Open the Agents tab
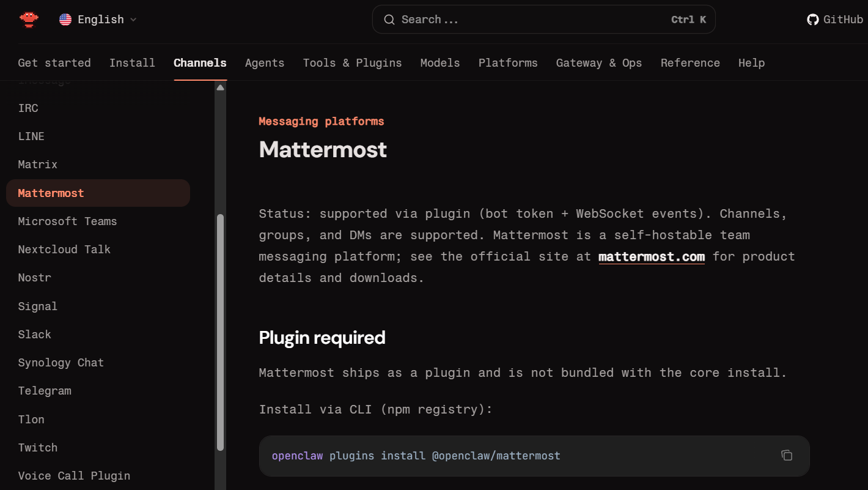The width and height of the screenshot is (868, 490). point(265,63)
